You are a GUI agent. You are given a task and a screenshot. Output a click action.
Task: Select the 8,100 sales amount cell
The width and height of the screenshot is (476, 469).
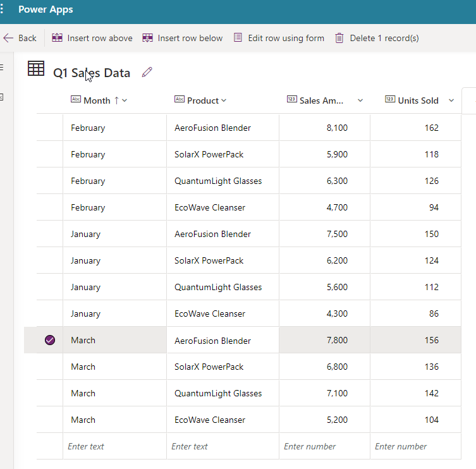[324, 128]
